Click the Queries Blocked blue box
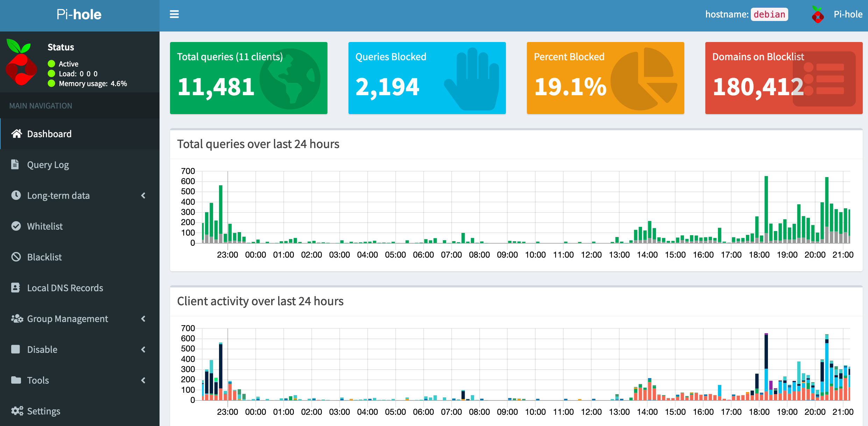868x426 pixels. [427, 78]
